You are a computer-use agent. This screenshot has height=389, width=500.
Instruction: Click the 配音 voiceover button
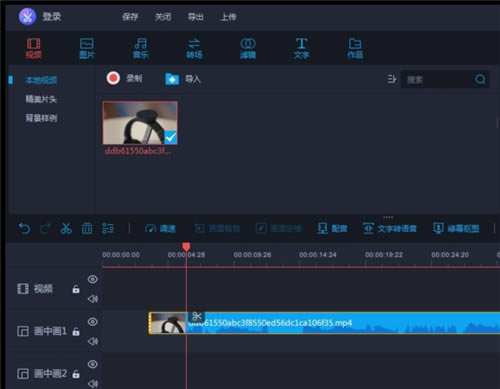[x=332, y=229]
